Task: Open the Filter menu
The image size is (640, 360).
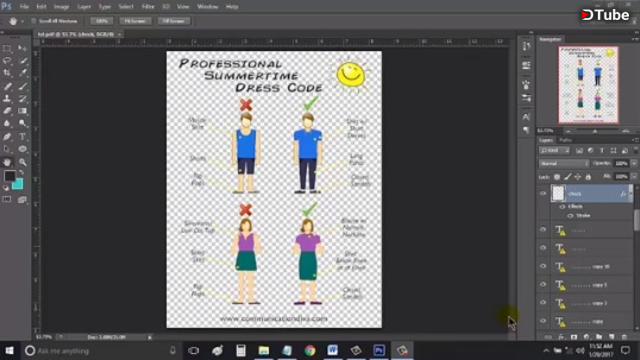Action: (x=148, y=7)
